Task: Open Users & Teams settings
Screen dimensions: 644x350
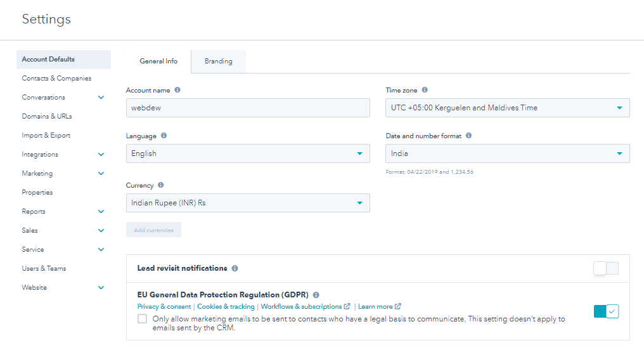Action: click(x=44, y=268)
